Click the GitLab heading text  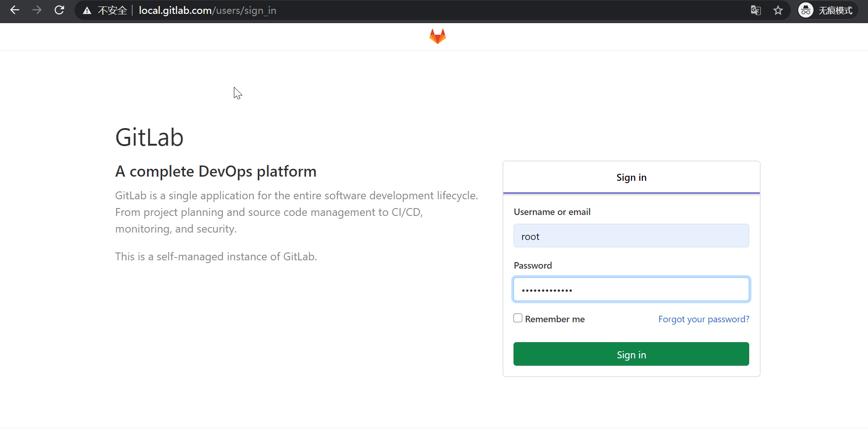tap(149, 137)
